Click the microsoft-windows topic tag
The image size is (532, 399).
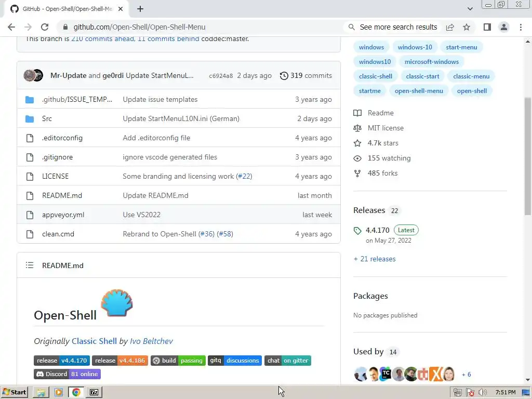pyautogui.click(x=432, y=62)
